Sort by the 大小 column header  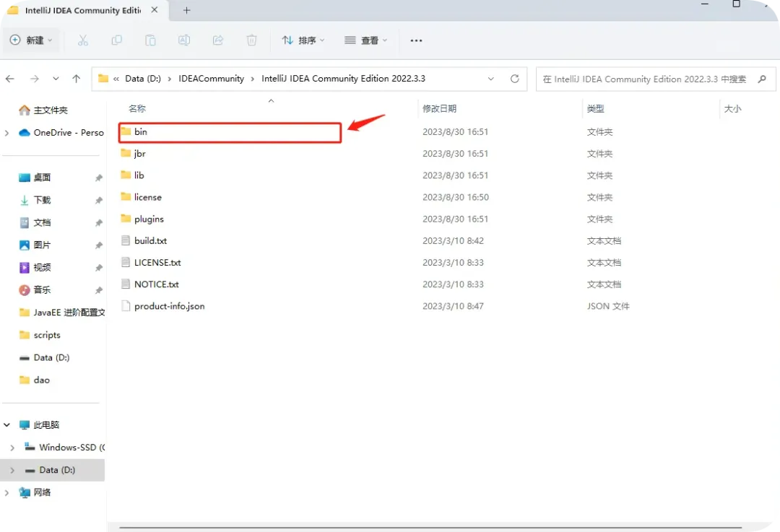click(x=732, y=108)
